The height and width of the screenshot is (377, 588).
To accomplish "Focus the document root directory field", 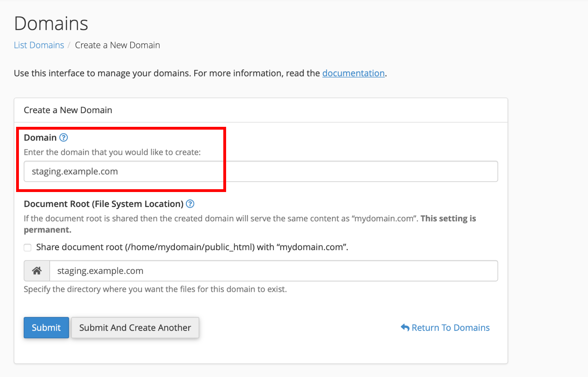I will point(274,270).
